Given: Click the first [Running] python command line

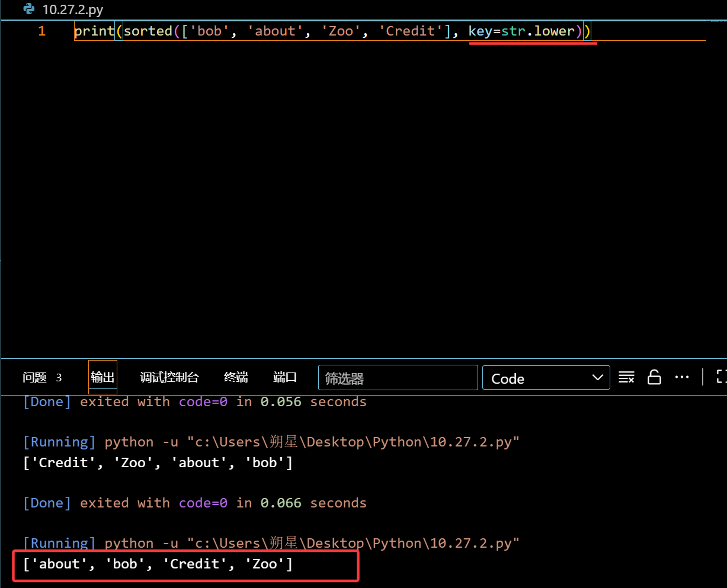Looking at the screenshot, I should (271, 442).
